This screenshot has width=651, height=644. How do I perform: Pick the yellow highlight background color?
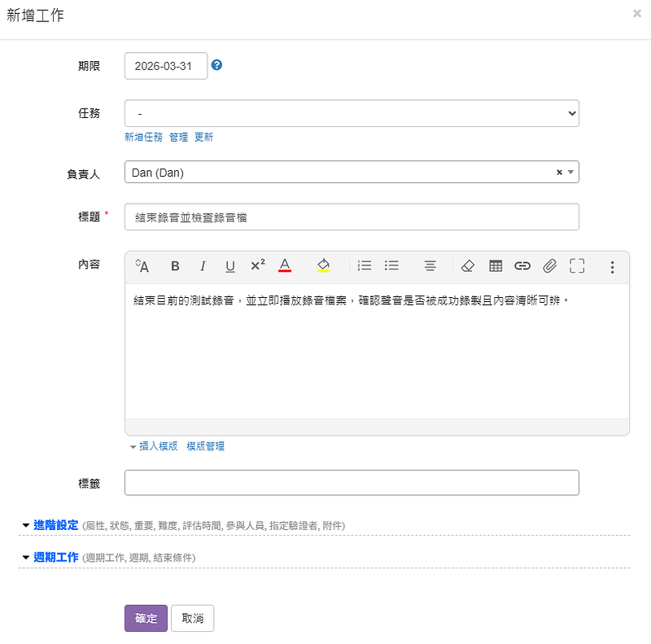(x=323, y=266)
